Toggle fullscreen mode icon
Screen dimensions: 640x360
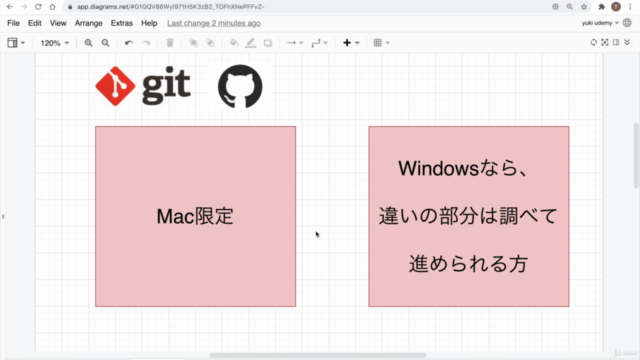click(605, 42)
